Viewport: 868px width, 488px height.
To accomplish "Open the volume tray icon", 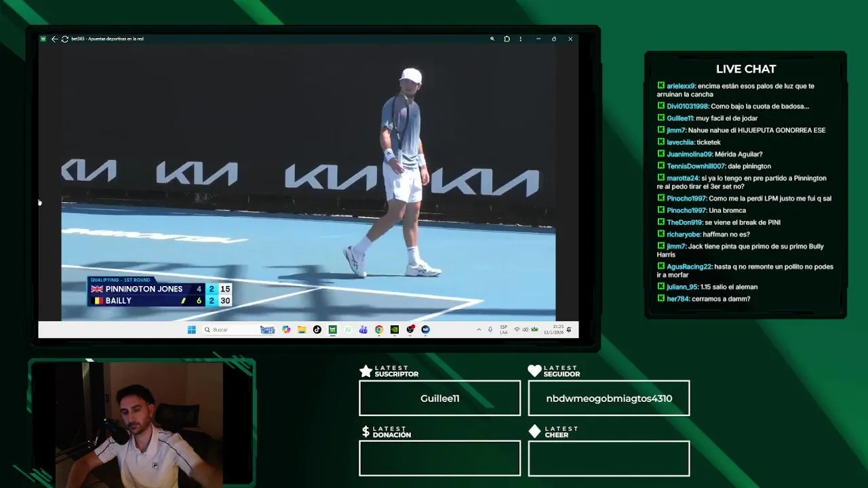I will [x=526, y=329].
